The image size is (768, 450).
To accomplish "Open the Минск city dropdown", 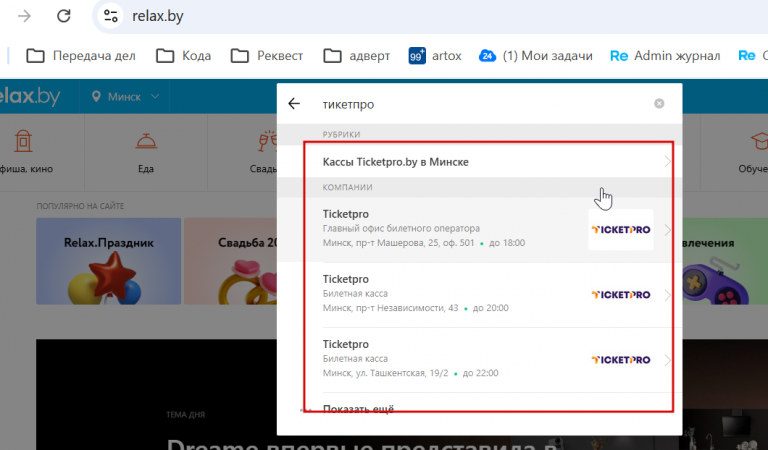I will pyautogui.click(x=125, y=96).
